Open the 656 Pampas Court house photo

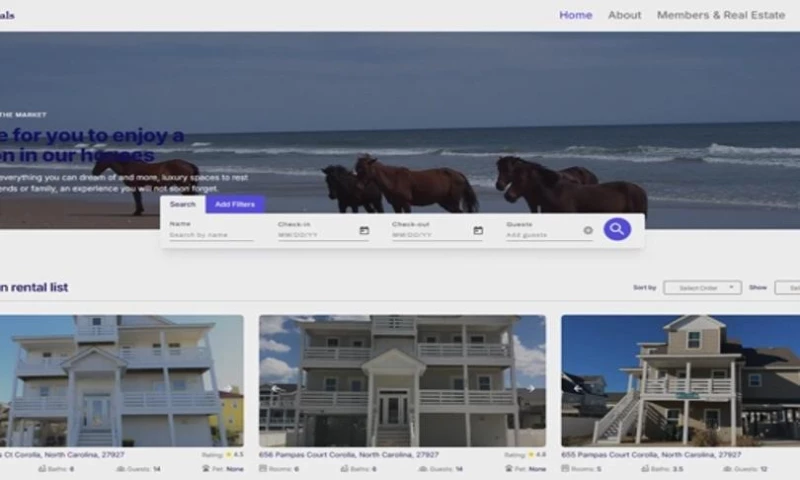(402, 381)
